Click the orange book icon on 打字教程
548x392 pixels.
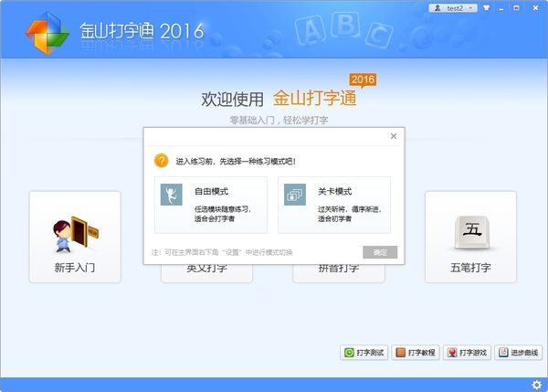tap(401, 353)
